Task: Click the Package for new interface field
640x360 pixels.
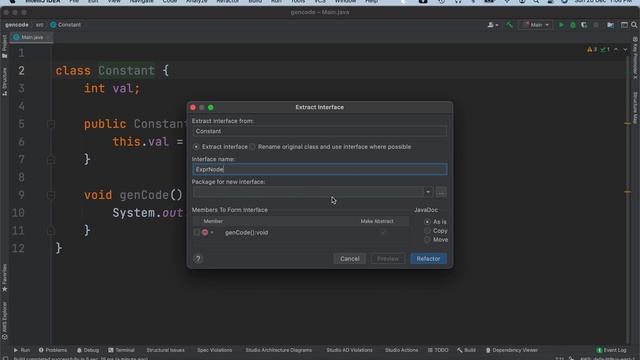Action: click(x=308, y=192)
